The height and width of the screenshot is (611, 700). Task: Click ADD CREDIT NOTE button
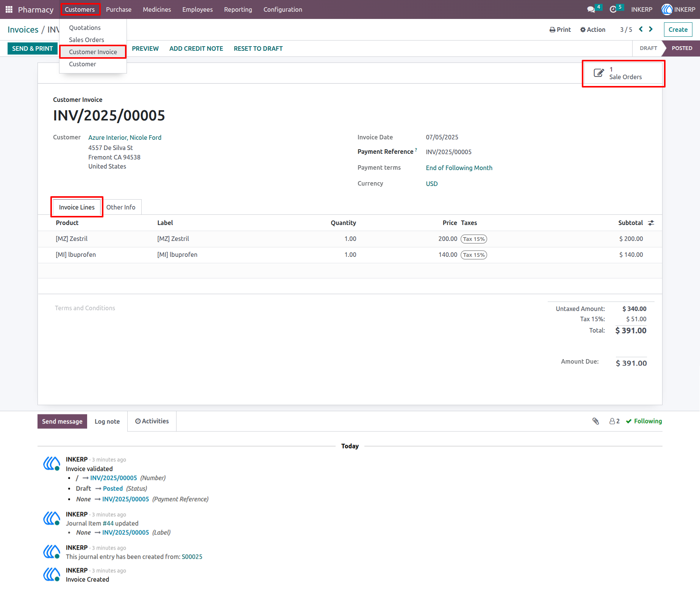[196, 48]
